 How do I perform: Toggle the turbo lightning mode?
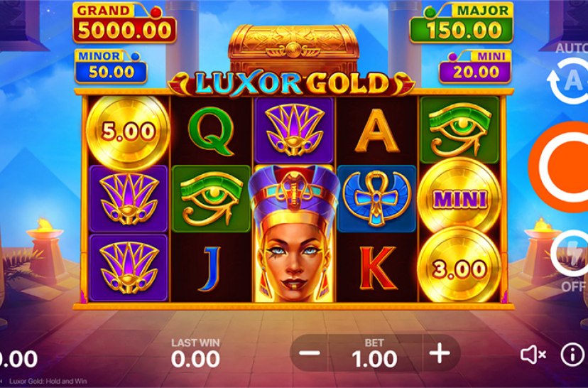click(x=570, y=254)
